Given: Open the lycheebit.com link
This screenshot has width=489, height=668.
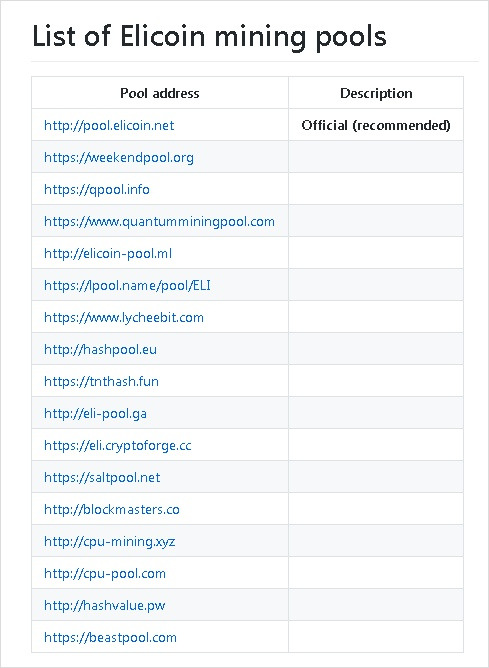Looking at the screenshot, I should [x=124, y=317].
